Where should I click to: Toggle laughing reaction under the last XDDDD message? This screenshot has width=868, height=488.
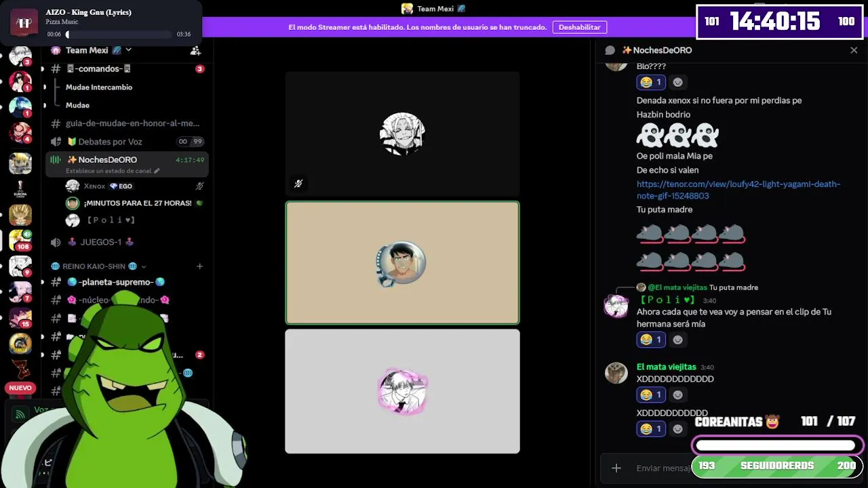coord(651,428)
